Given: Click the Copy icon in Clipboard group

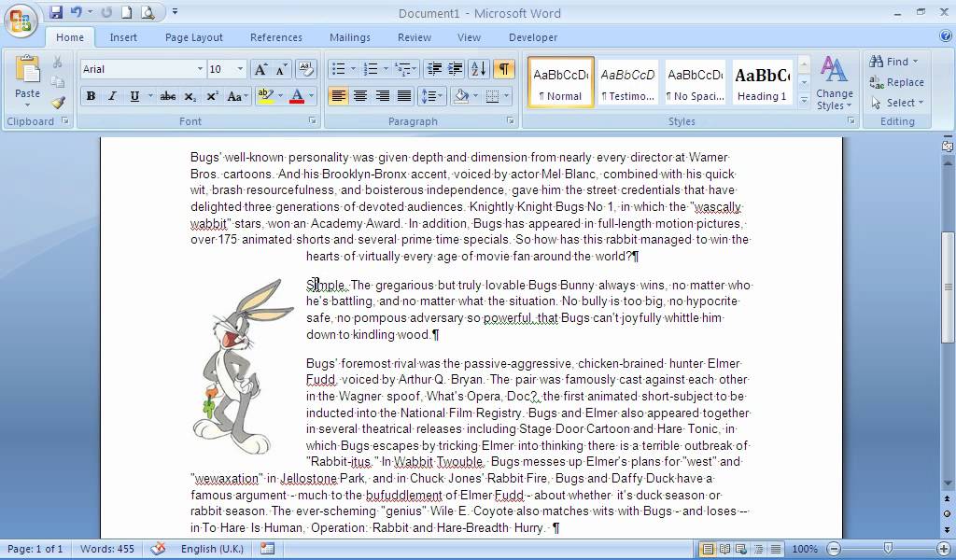Looking at the screenshot, I should pyautogui.click(x=57, y=82).
